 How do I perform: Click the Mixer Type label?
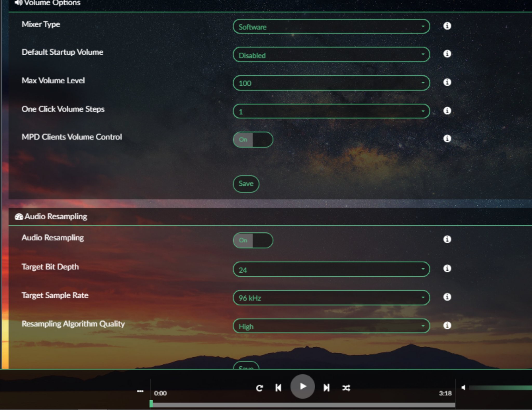[41, 24]
